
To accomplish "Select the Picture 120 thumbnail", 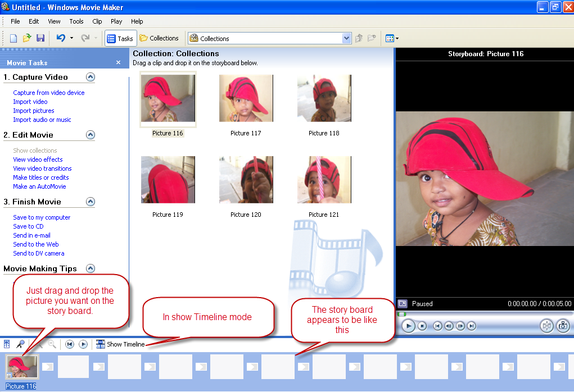I will [x=246, y=180].
